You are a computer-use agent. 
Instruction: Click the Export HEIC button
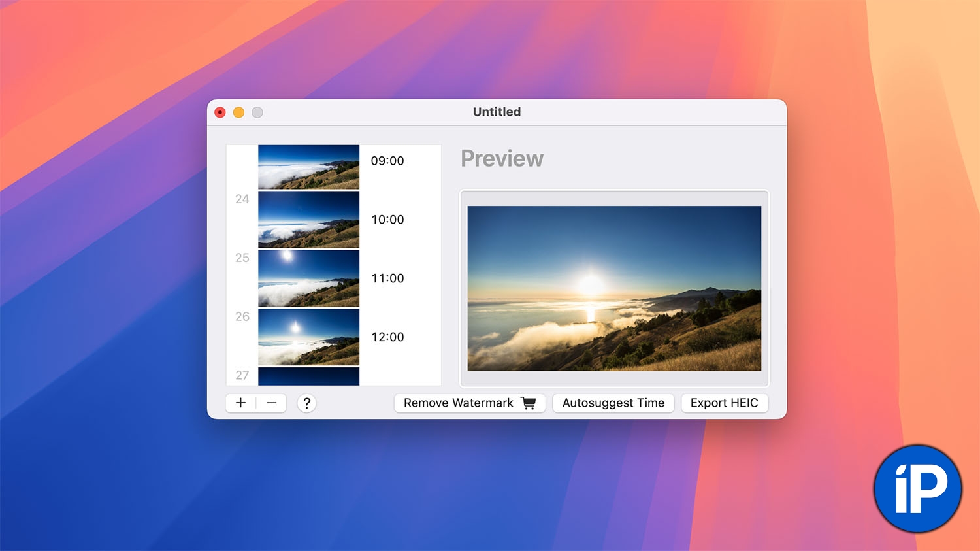point(724,403)
